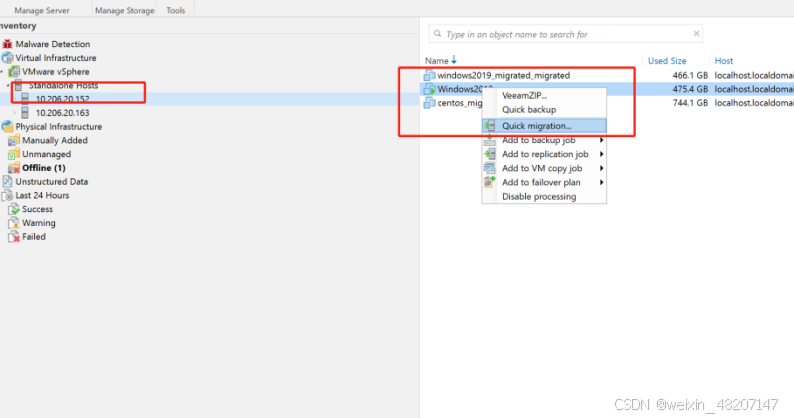Click 475.4 GB size cell
This screenshot has width=794, height=418.
pyautogui.click(x=690, y=89)
